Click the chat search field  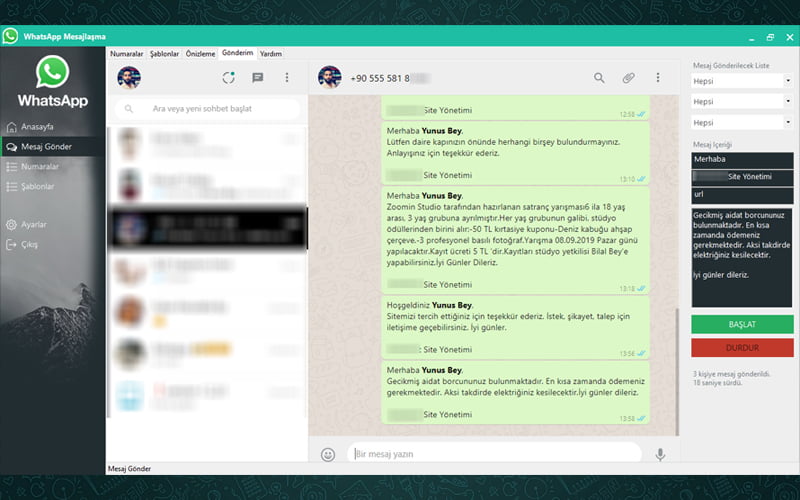point(207,109)
